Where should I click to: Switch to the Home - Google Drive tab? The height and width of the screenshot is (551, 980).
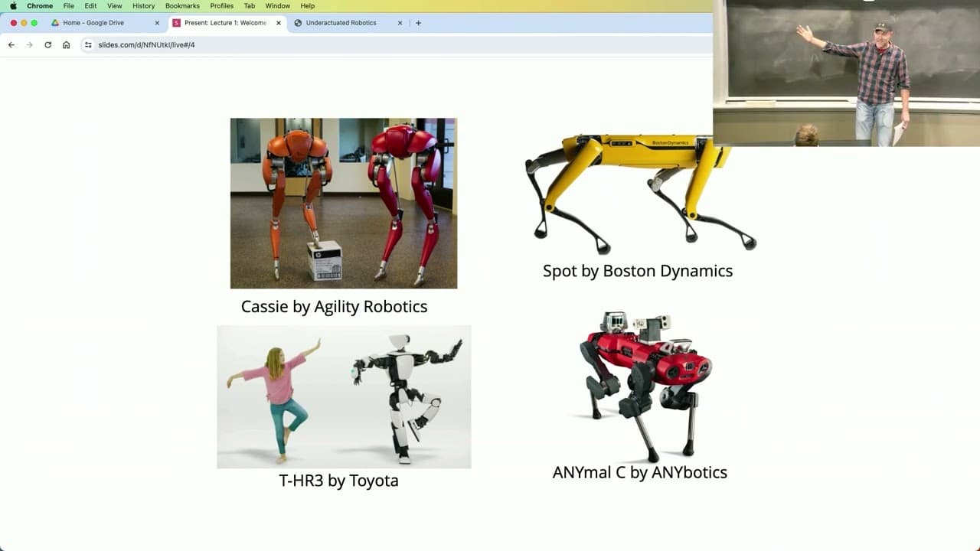(x=105, y=23)
